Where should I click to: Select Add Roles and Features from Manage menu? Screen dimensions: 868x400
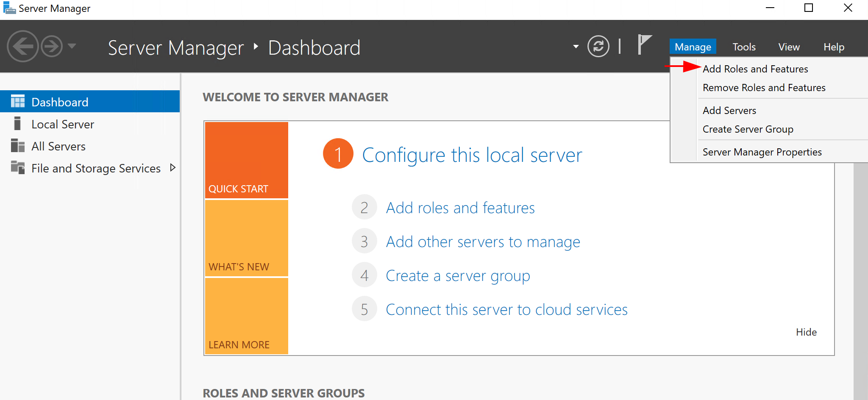tap(755, 69)
